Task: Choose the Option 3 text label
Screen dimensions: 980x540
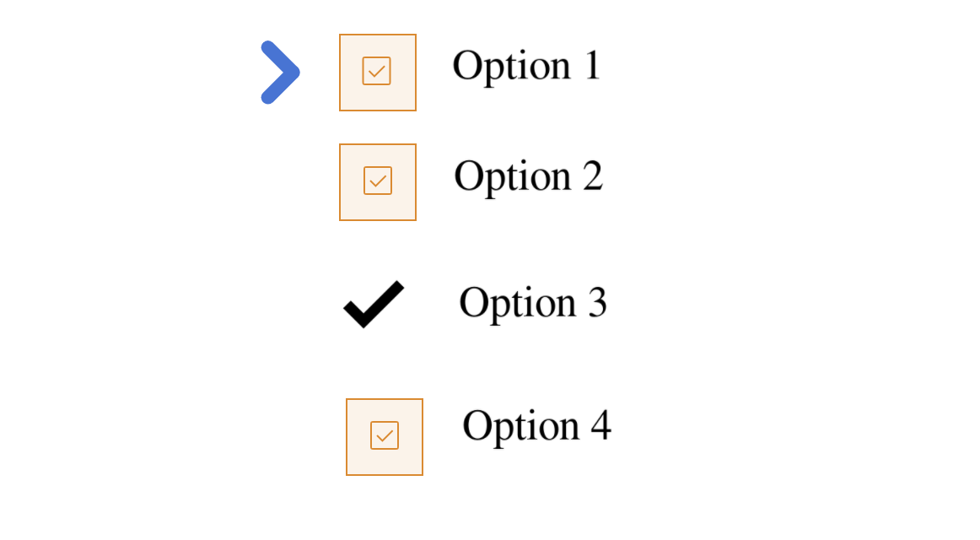Action: [x=532, y=304]
